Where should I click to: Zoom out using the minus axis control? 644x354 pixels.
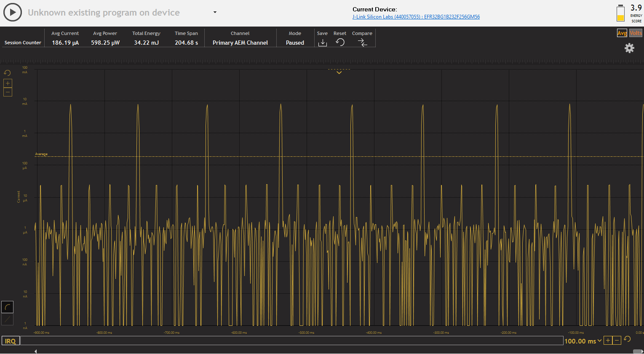pyautogui.click(x=8, y=92)
